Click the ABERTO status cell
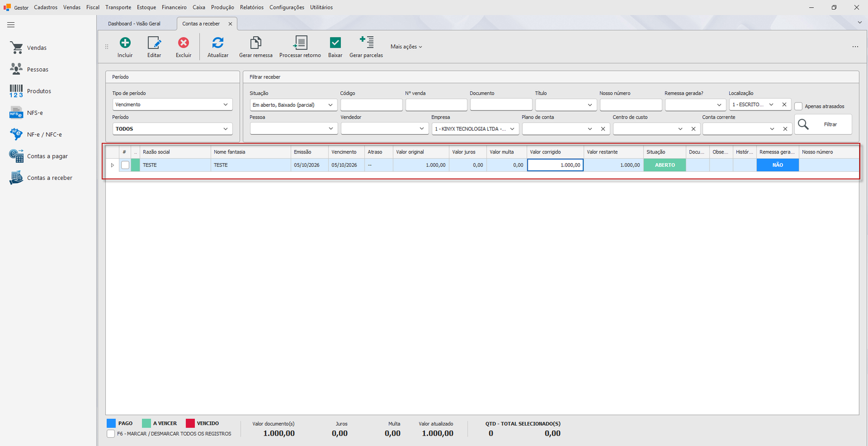This screenshot has width=868, height=446. coord(665,165)
